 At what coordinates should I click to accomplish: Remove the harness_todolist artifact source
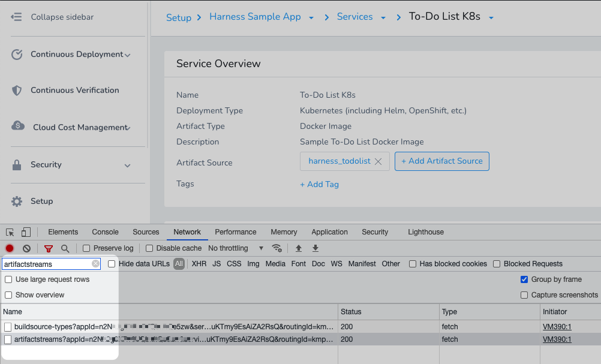pyautogui.click(x=378, y=161)
